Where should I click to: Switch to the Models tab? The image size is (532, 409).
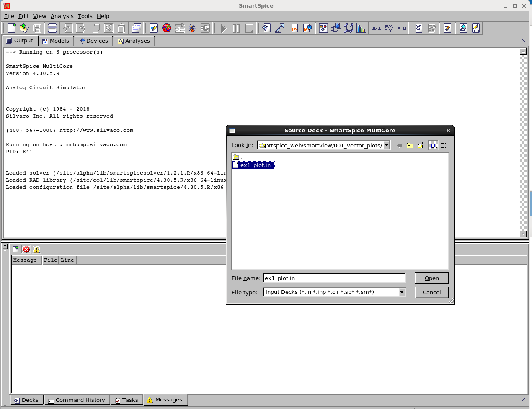coord(56,41)
